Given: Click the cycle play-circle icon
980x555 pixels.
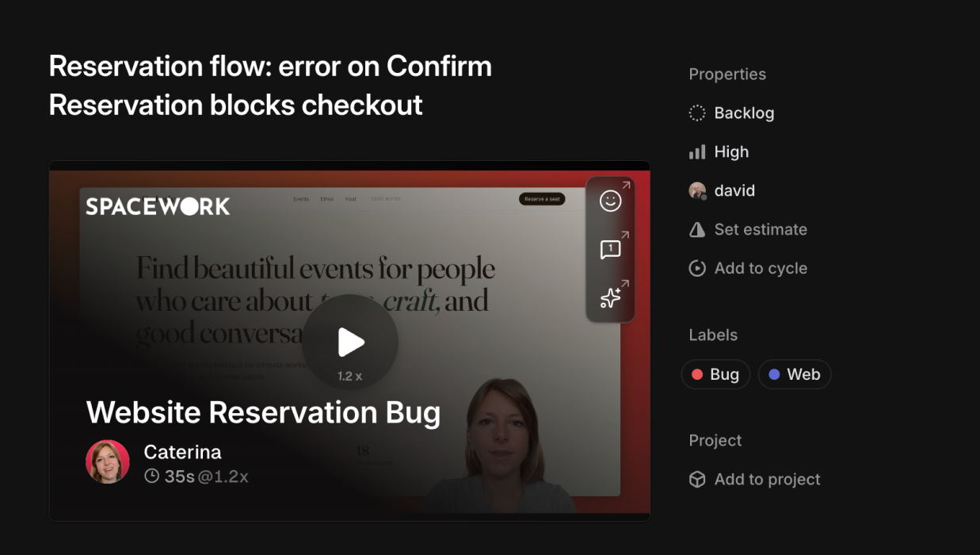Looking at the screenshot, I should (697, 268).
